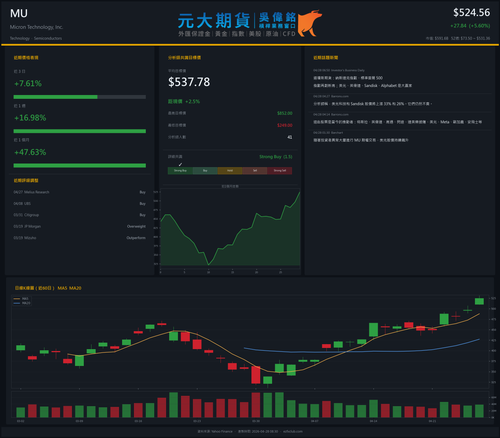
Task: Click the green 30-day area price chart
Action: pos(230,229)
